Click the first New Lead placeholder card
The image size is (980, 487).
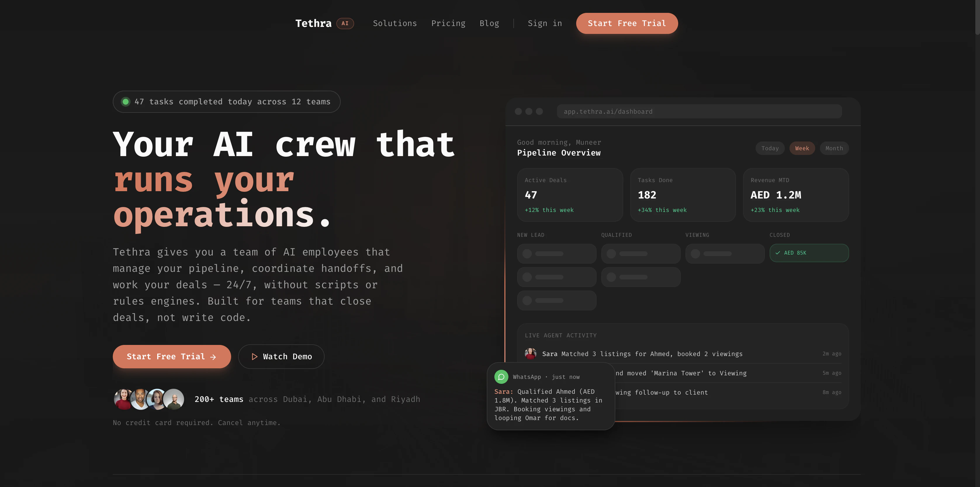(x=556, y=254)
